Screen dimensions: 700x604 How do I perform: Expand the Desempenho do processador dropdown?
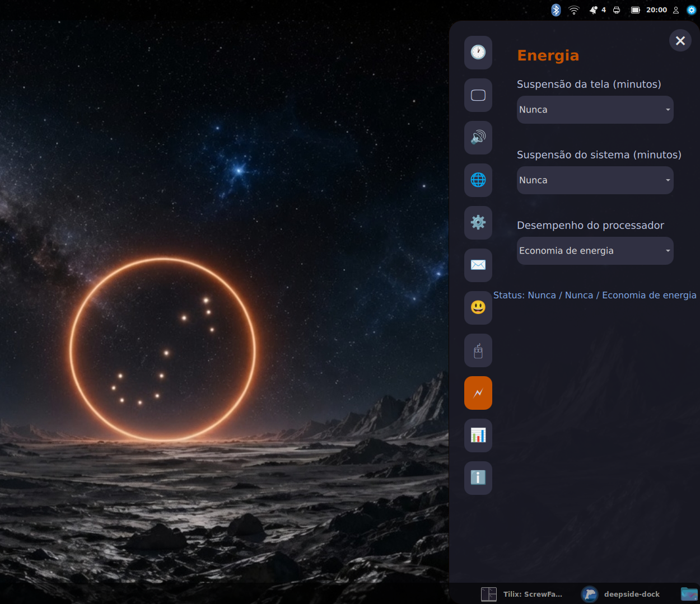[595, 251]
